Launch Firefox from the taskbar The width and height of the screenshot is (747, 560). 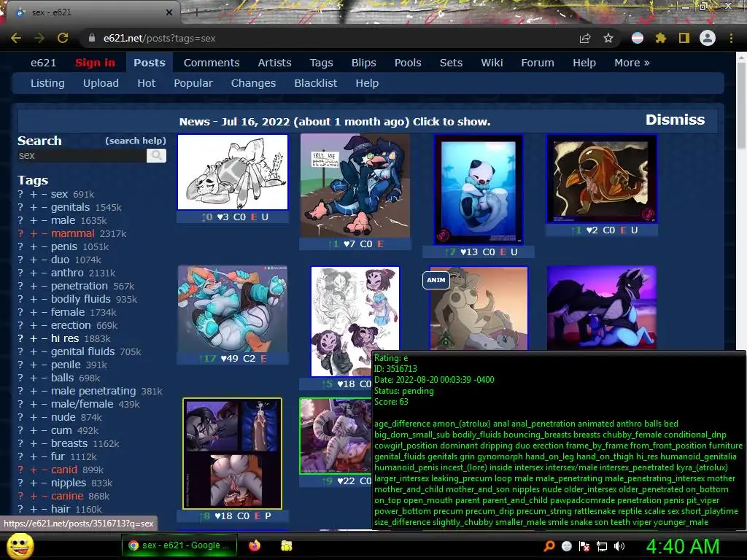pyautogui.click(x=255, y=545)
